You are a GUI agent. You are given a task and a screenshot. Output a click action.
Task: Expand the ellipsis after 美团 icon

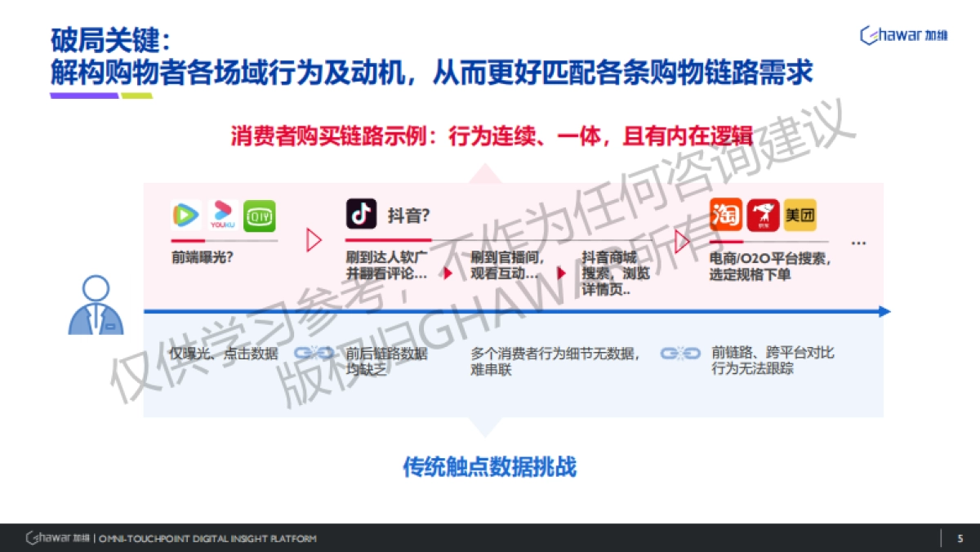[x=858, y=241]
